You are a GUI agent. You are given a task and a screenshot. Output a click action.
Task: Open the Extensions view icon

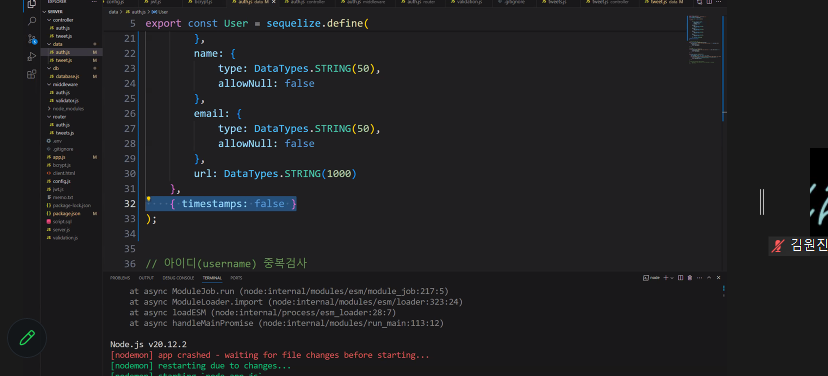point(31,74)
